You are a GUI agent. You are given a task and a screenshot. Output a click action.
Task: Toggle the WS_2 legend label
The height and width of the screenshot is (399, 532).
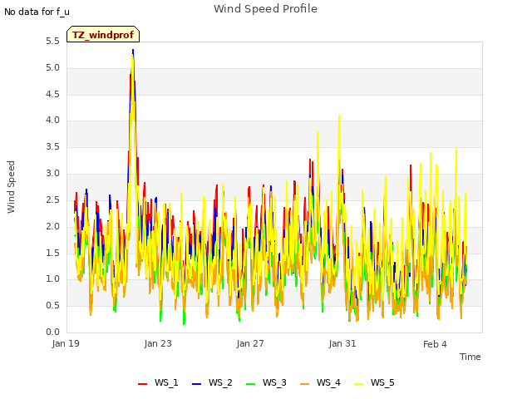pyautogui.click(x=220, y=382)
